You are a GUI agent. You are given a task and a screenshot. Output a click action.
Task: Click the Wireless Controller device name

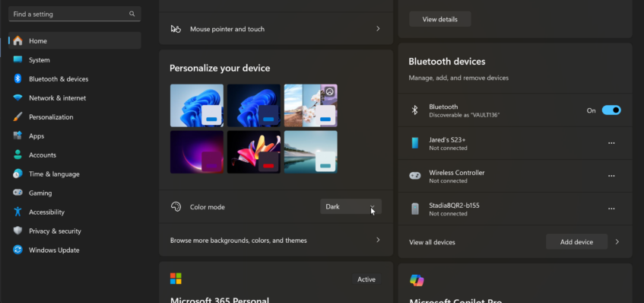point(457,173)
